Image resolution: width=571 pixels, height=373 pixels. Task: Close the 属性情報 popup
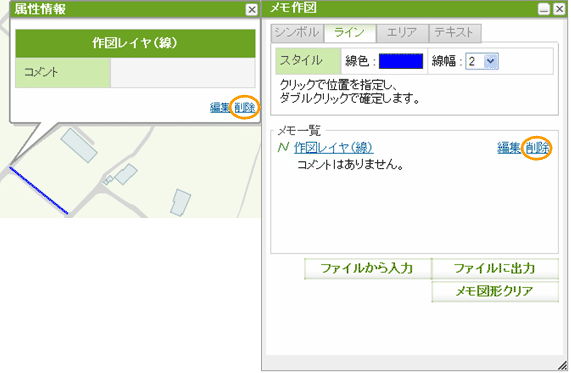[251, 9]
